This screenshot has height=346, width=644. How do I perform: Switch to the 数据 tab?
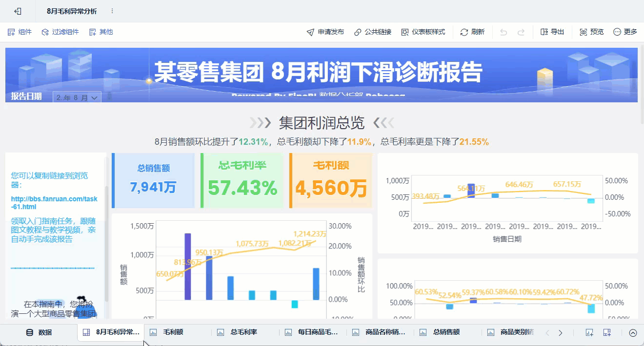click(x=39, y=332)
